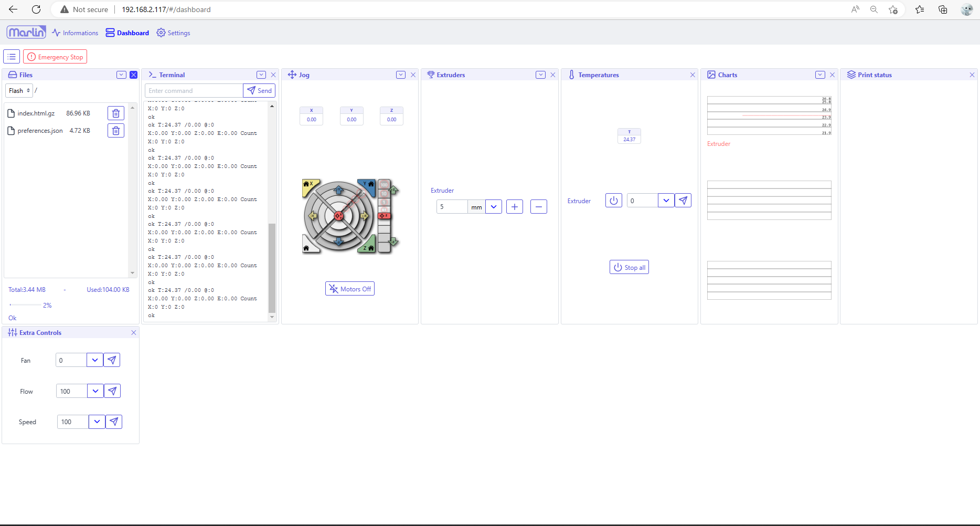
Task: Open the Flash filesystem dropdown
Action: (x=19, y=91)
